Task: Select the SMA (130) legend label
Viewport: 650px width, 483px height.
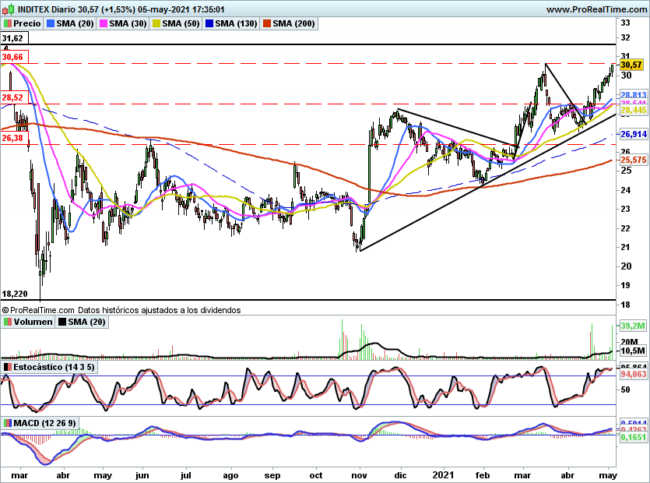Action: click(236, 24)
